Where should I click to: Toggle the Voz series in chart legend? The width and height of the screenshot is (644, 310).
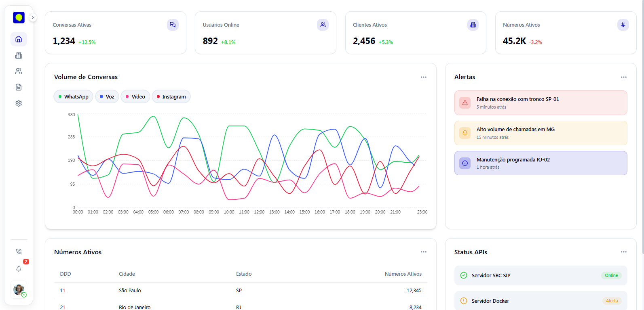[x=107, y=97]
